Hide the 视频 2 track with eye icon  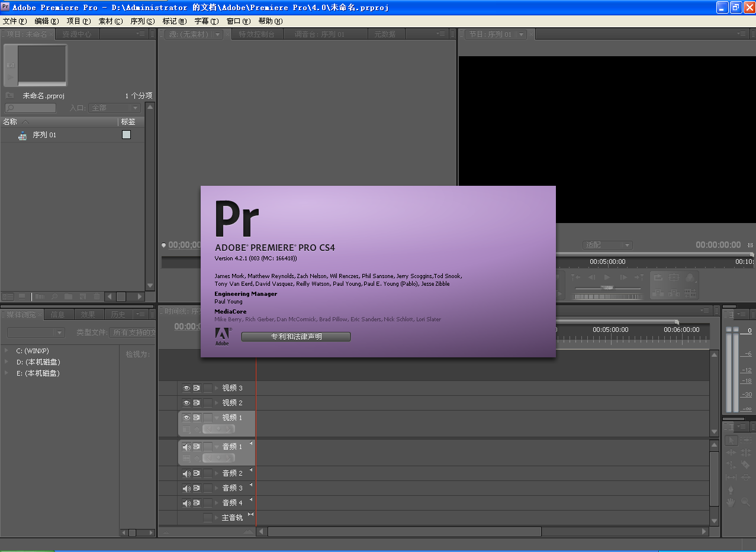pyautogui.click(x=186, y=403)
